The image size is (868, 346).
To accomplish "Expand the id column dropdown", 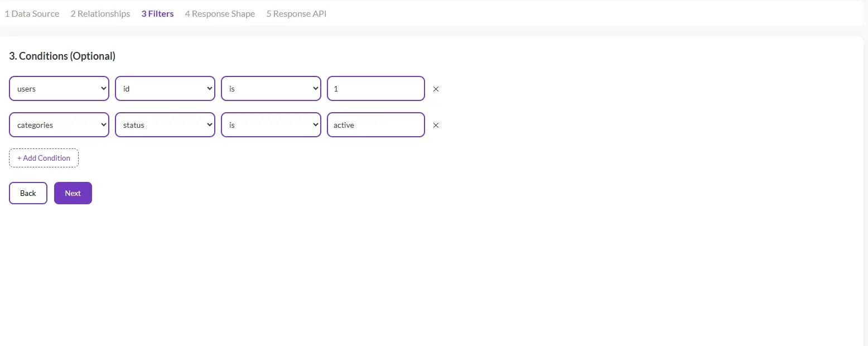I will (x=165, y=89).
